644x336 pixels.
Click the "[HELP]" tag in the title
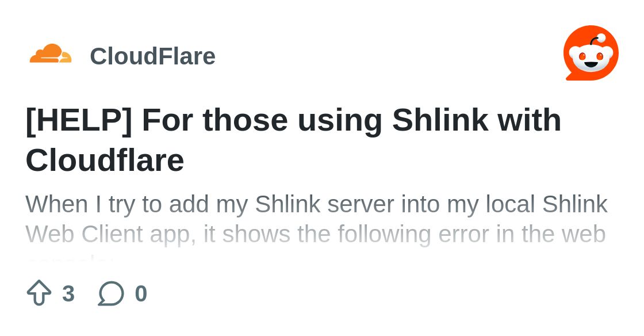(x=79, y=120)
